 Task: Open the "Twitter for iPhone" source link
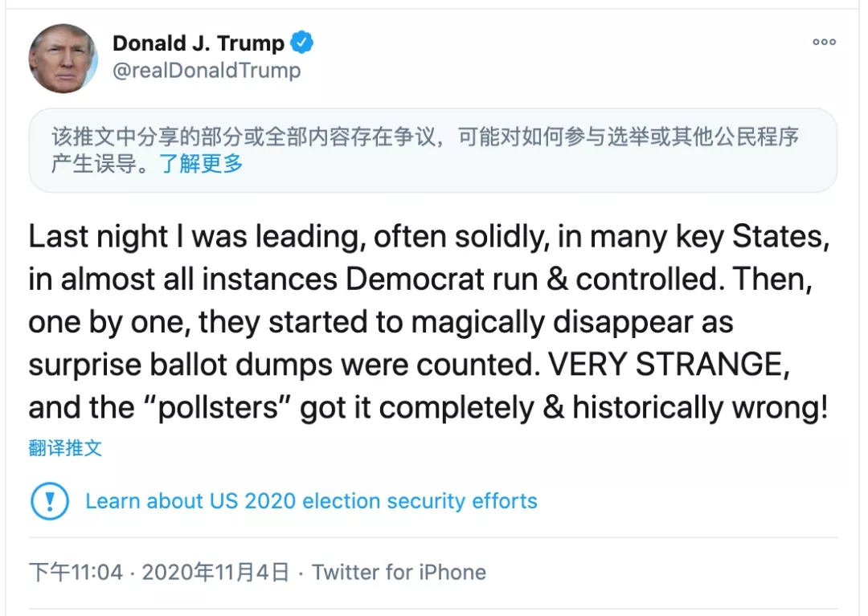399,573
